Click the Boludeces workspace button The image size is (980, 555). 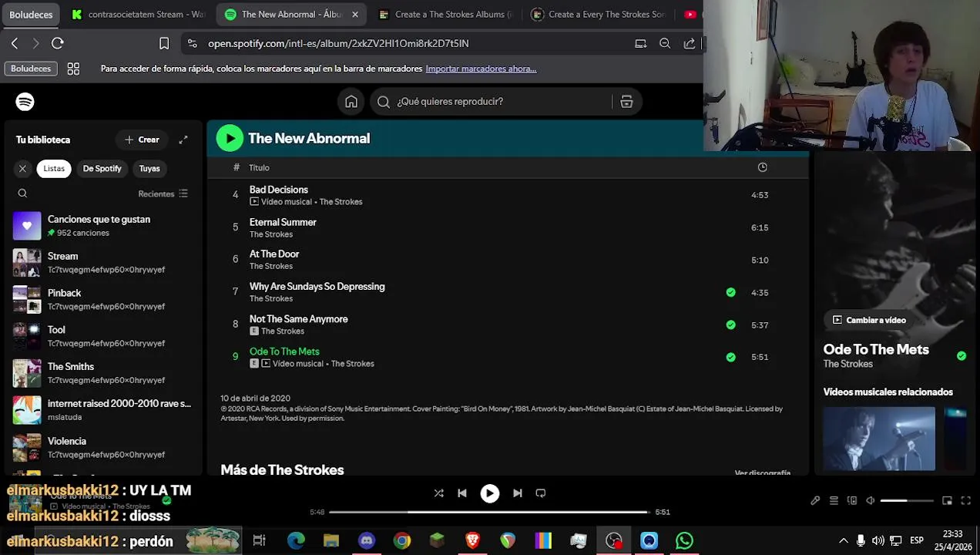click(x=31, y=14)
